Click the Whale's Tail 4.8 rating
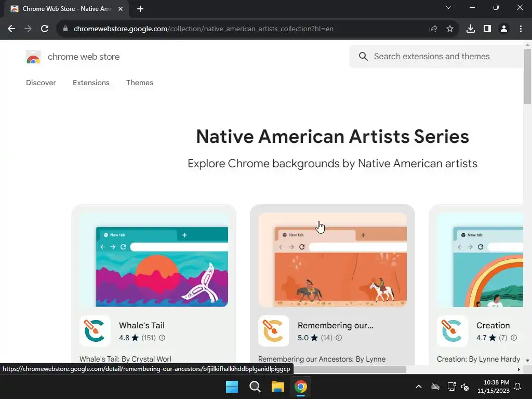The image size is (532, 399). tap(129, 338)
